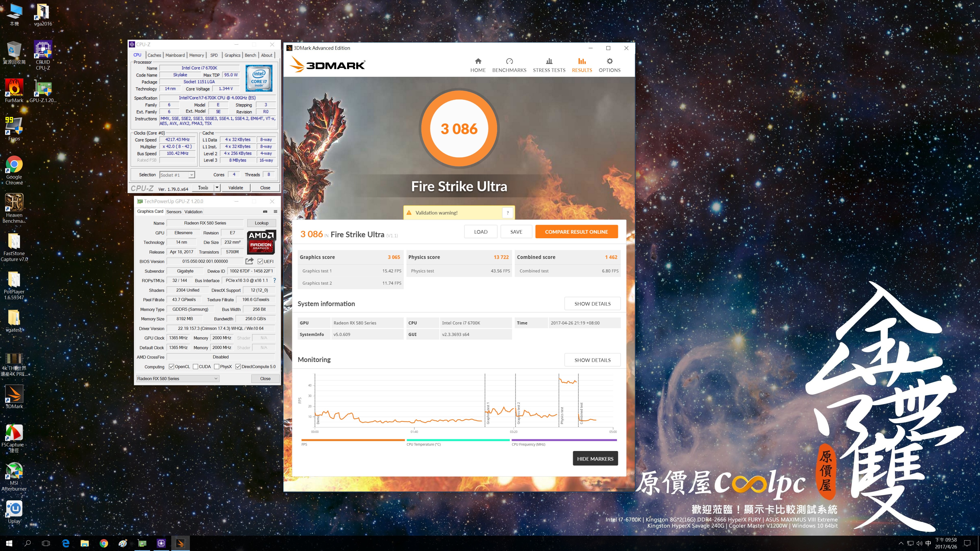
Task: Open Google Chrome desktop icon
Action: click(14, 170)
